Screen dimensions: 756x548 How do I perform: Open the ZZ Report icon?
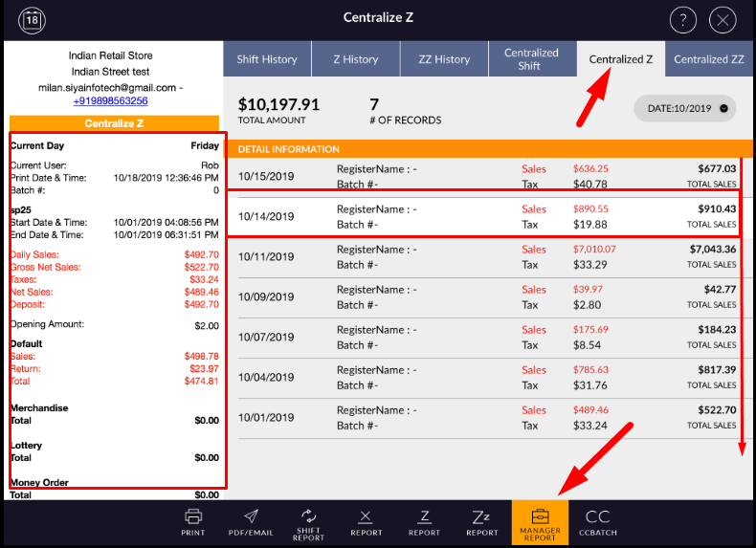[481, 522]
